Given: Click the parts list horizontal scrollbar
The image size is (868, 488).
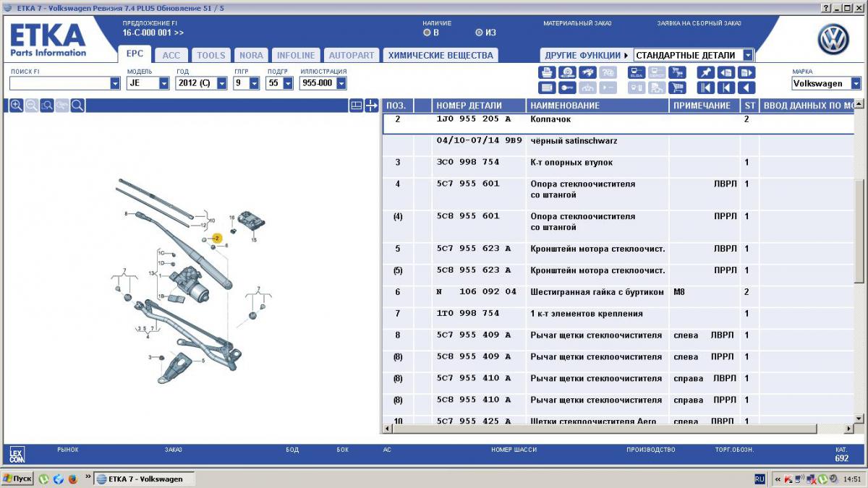Looking at the screenshot, I should click(618, 429).
